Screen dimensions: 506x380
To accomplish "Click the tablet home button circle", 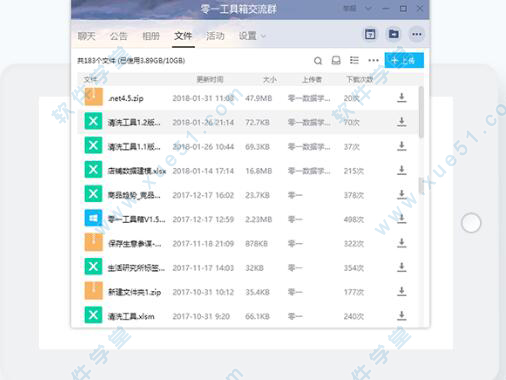I will point(471,223).
